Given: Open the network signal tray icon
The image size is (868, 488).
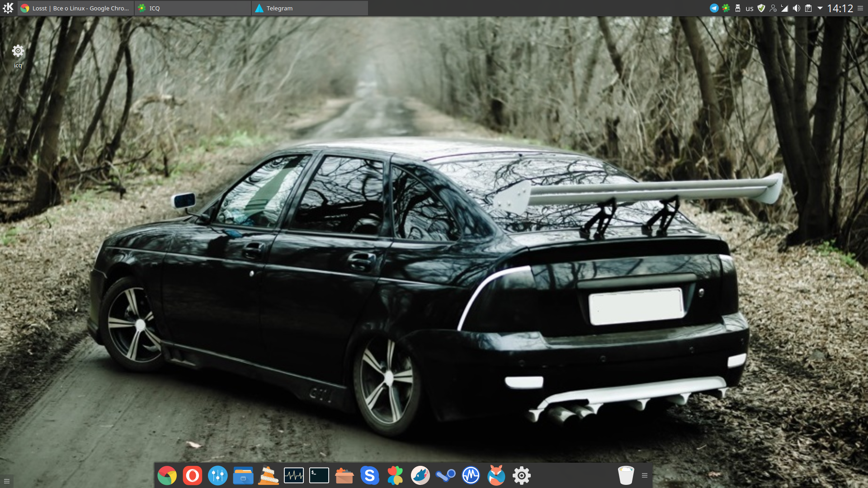Looking at the screenshot, I should coord(784,8).
